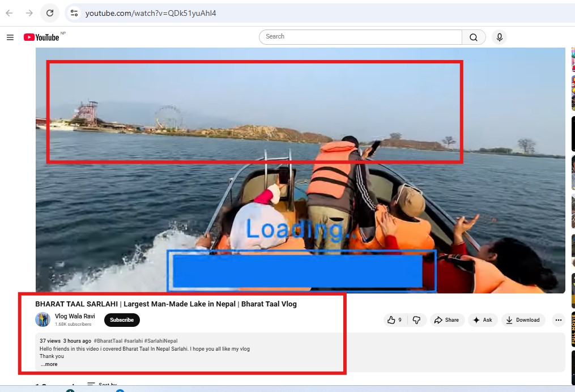Open the Vlog Wala Ravi channel name
The height and width of the screenshot is (392, 575).
tap(75, 316)
